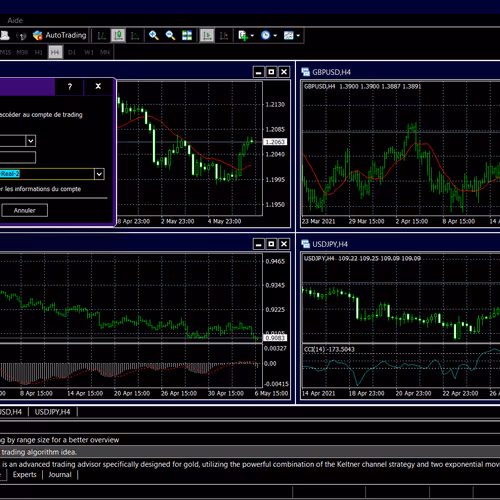Viewport: 500px width, 500px height.
Task: Select row 'advanced trading advisor specifically designed for gold'
Action: tap(250, 464)
